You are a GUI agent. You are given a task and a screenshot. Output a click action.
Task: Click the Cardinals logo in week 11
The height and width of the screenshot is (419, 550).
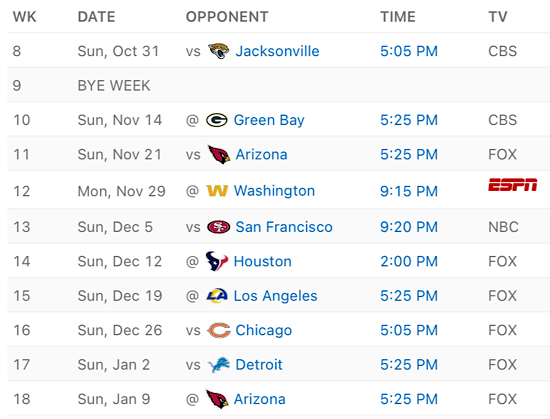tap(219, 155)
